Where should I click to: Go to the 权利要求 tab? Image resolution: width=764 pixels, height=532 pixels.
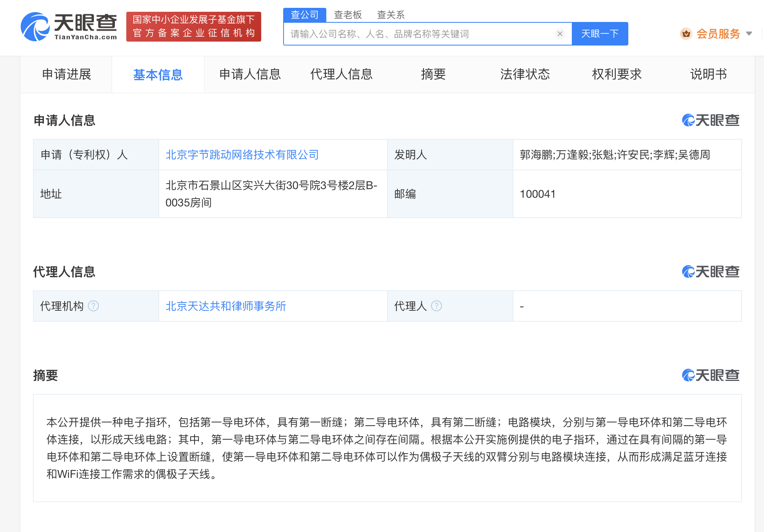coord(617,74)
